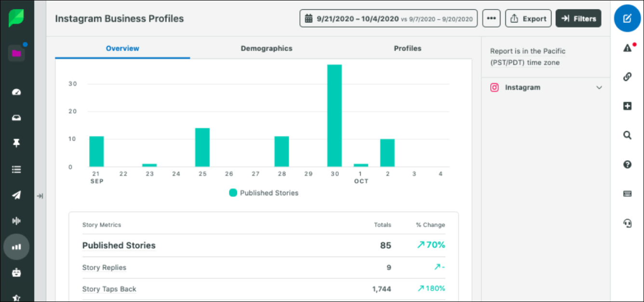Open the Publishing paper plane icon
644x302 pixels.
point(16,195)
